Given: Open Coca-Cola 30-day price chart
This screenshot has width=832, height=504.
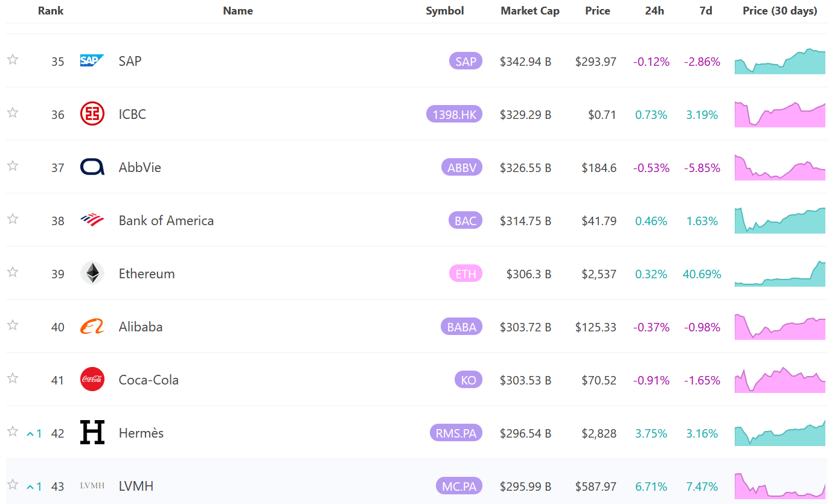Looking at the screenshot, I should [780, 380].
